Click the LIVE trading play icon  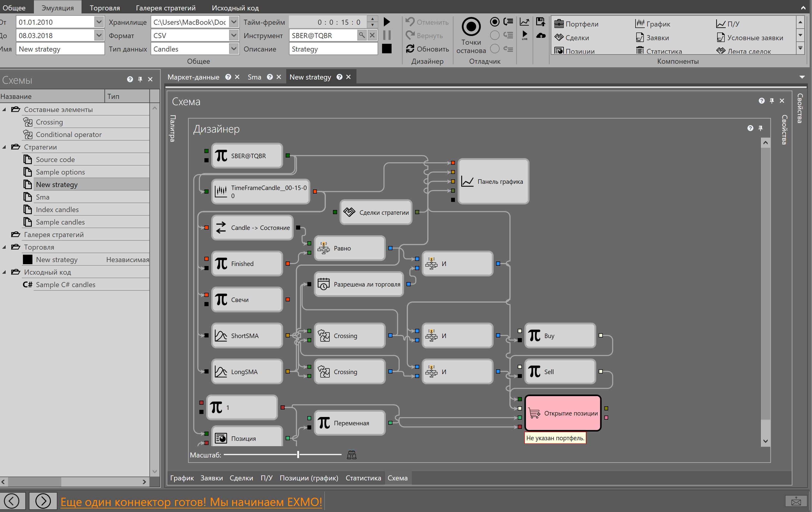coord(525,35)
